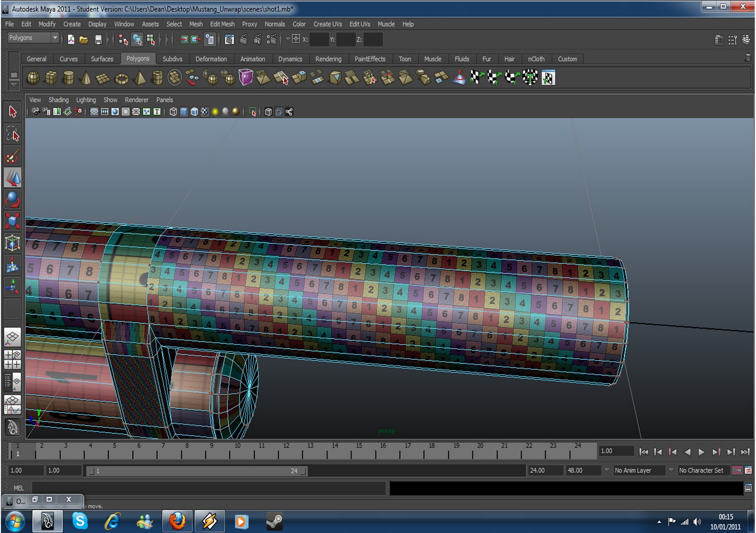Open the Edit UVs menu
Viewport: 756px width, 533px height.
(360, 24)
